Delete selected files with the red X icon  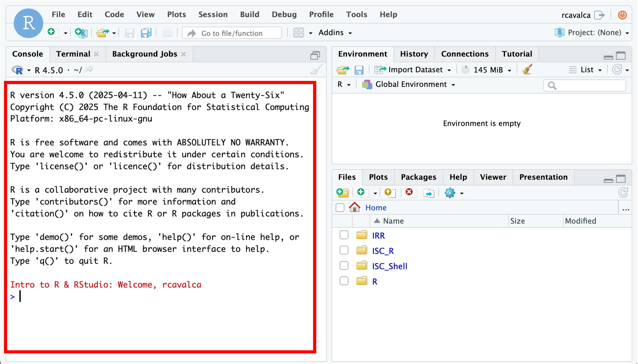coord(409,193)
